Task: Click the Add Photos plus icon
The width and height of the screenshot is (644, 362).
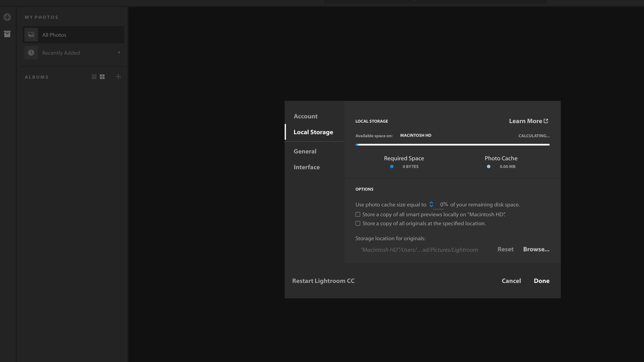Action: pos(7,17)
